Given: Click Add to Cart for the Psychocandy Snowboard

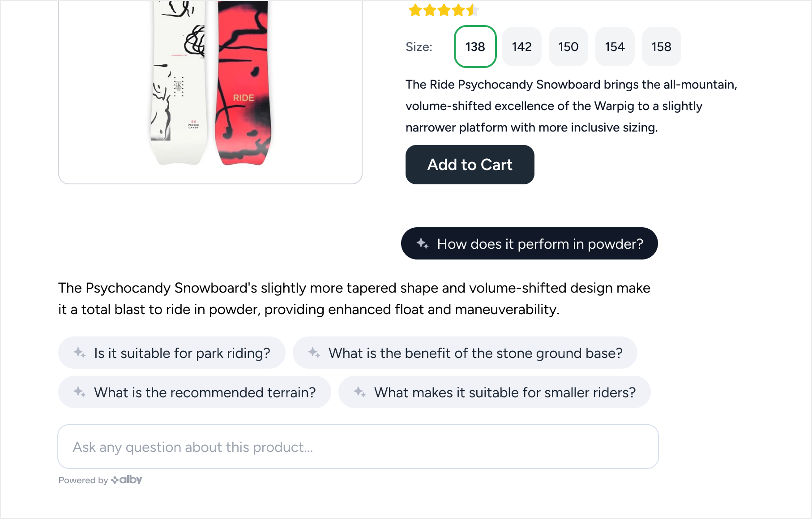Looking at the screenshot, I should pyautogui.click(x=470, y=165).
